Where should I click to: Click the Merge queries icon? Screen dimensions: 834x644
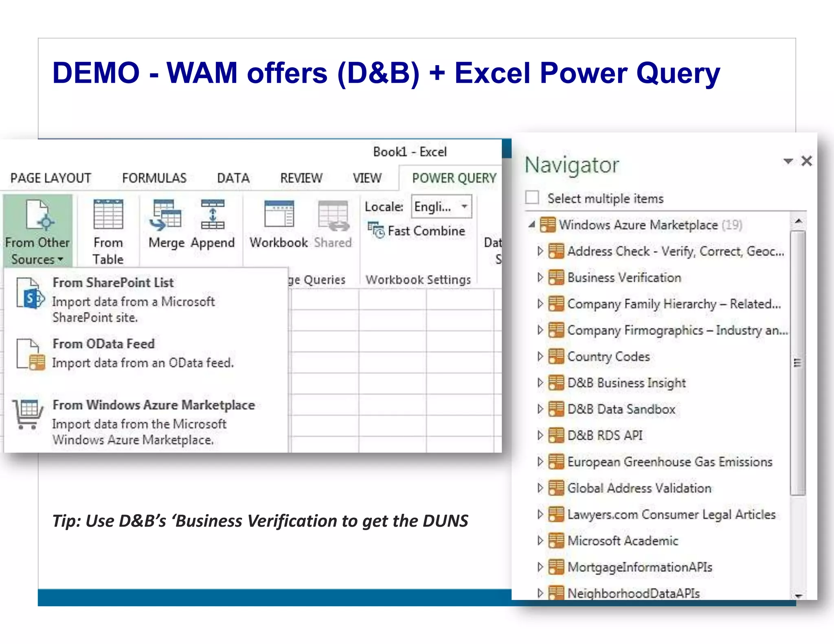165,215
